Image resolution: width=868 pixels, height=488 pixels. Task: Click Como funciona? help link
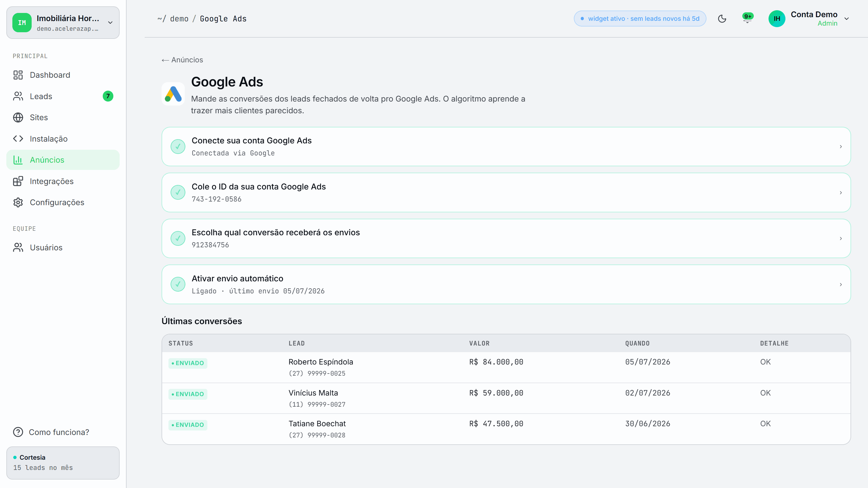tap(51, 432)
